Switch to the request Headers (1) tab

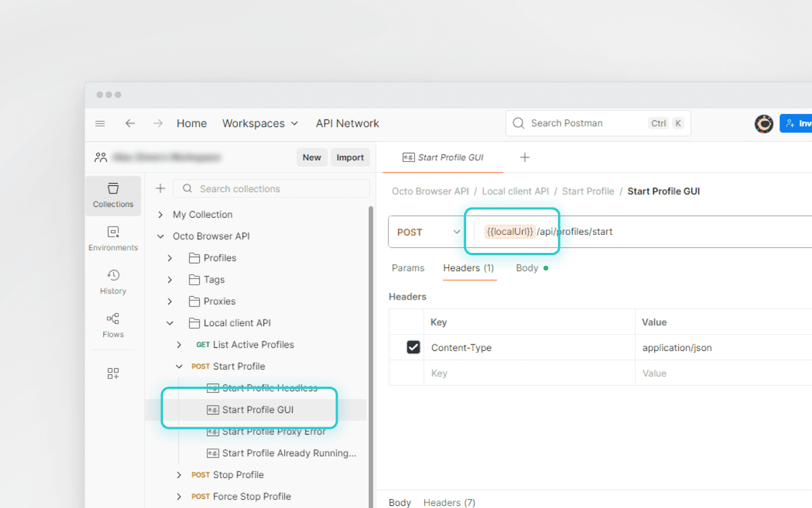[469, 268]
